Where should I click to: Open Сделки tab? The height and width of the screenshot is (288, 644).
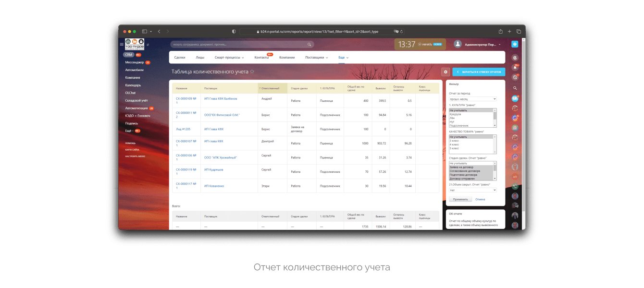tap(180, 57)
